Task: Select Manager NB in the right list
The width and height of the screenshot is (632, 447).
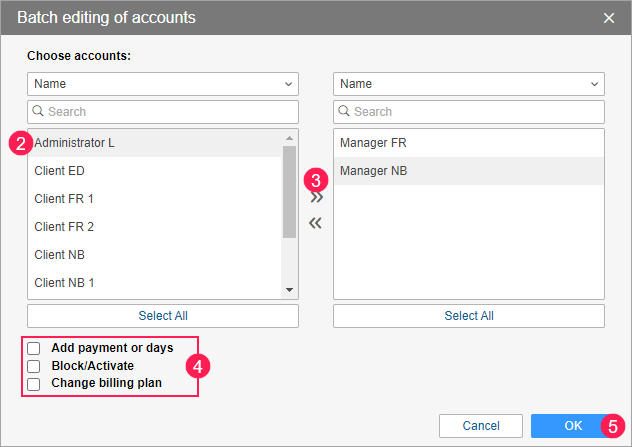Action: point(373,171)
